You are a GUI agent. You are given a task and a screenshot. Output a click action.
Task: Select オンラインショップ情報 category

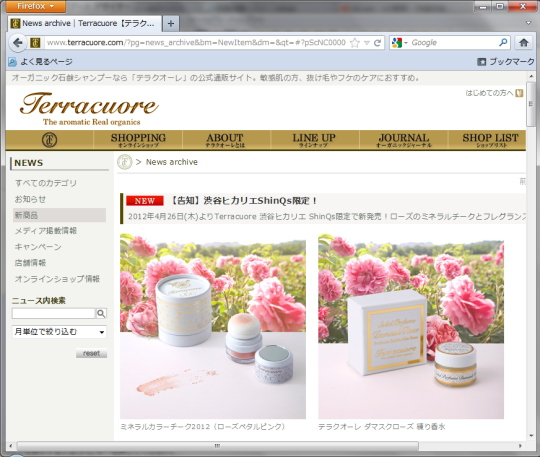[57, 279]
